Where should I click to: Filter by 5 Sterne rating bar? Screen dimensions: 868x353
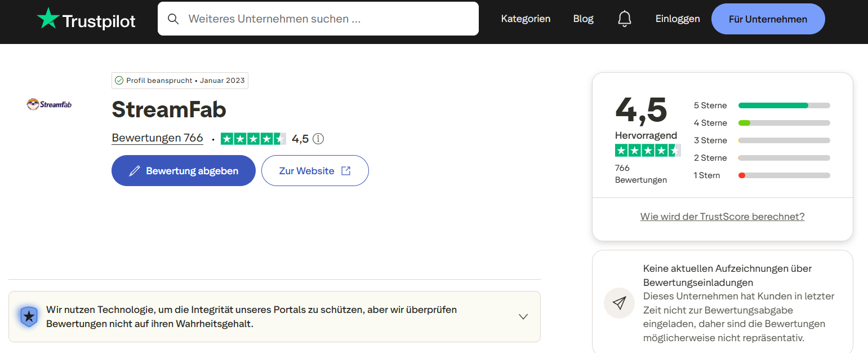pos(784,105)
